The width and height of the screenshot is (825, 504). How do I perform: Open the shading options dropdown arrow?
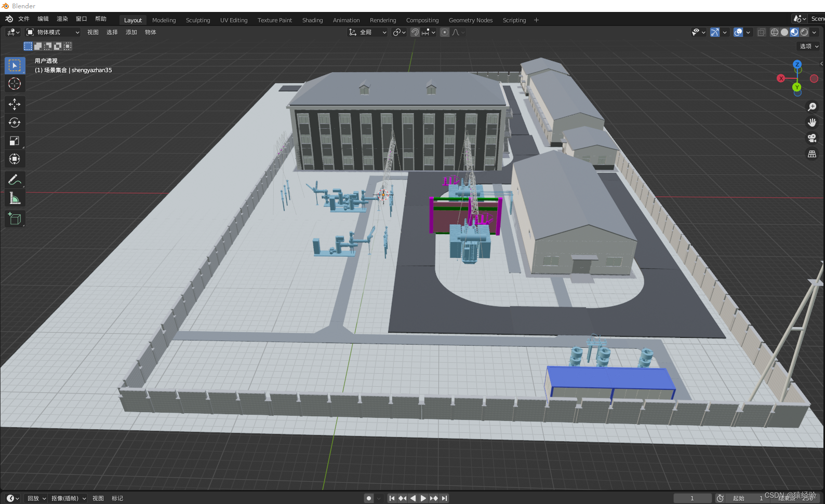click(x=814, y=32)
